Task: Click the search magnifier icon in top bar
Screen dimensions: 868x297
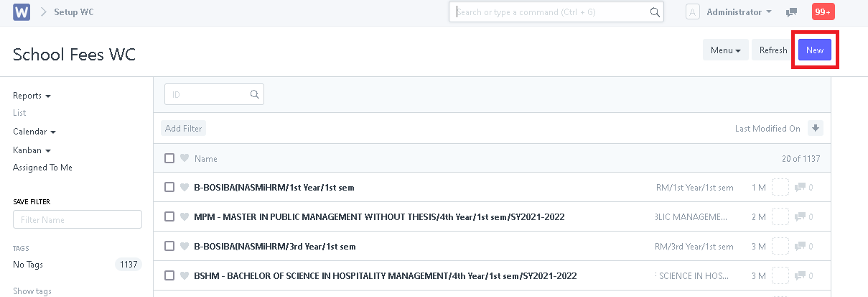Action: point(655,12)
